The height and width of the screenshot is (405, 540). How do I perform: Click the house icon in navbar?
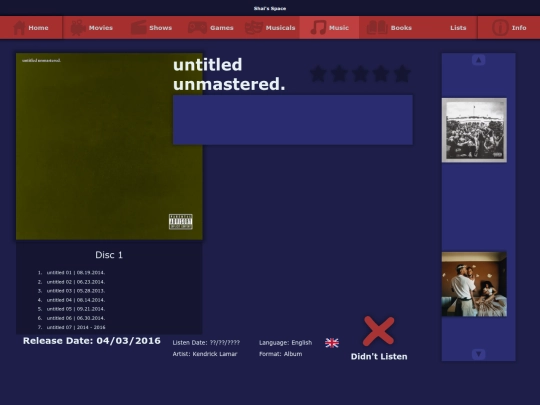[x=19, y=28]
